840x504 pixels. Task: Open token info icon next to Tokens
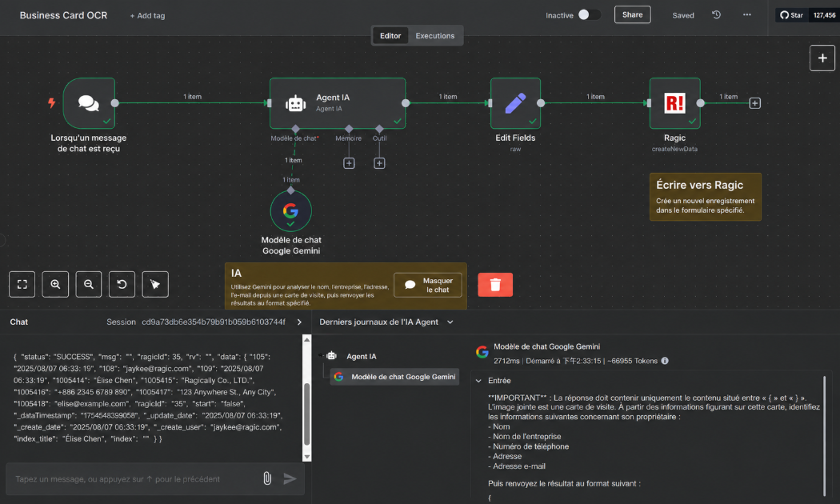point(665,361)
